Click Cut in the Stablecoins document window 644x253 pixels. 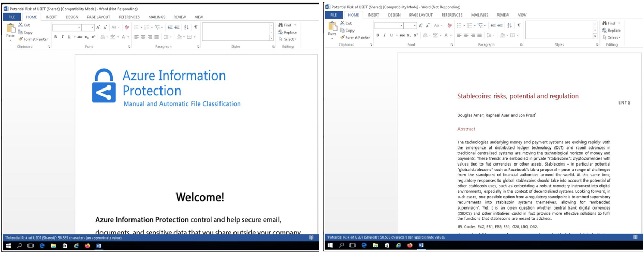(x=346, y=23)
